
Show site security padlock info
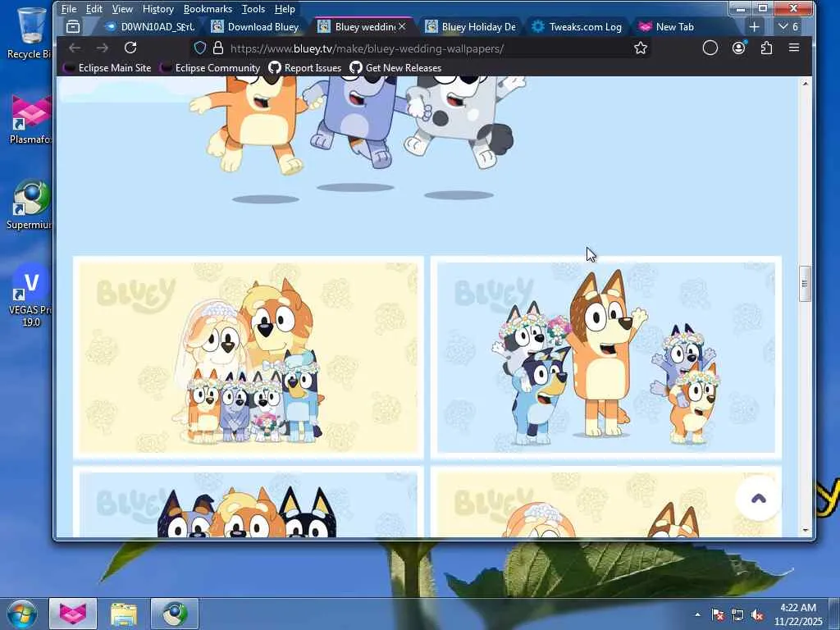point(217,48)
